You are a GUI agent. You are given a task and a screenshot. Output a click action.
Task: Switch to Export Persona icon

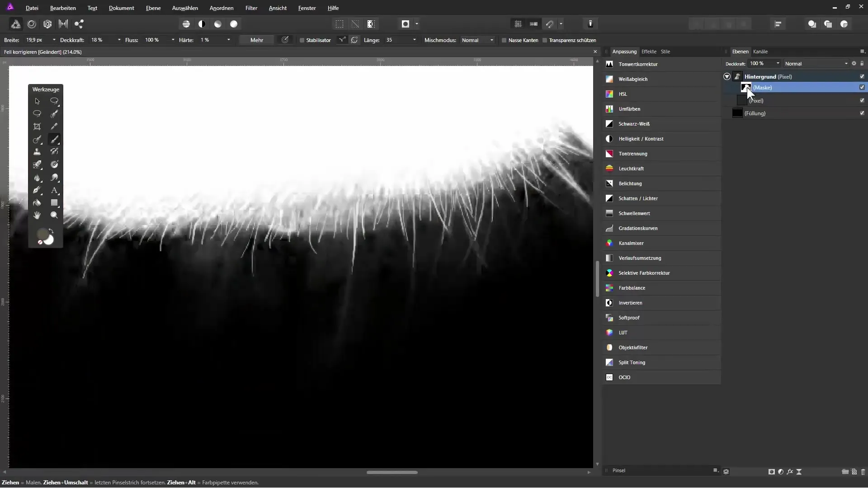(x=79, y=24)
